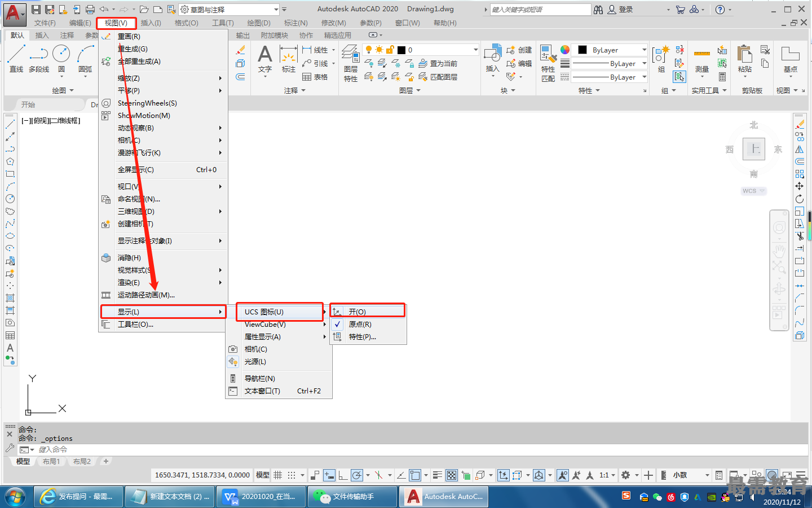Toggle the model space (模型) status button
The image size is (812, 508).
click(263, 475)
